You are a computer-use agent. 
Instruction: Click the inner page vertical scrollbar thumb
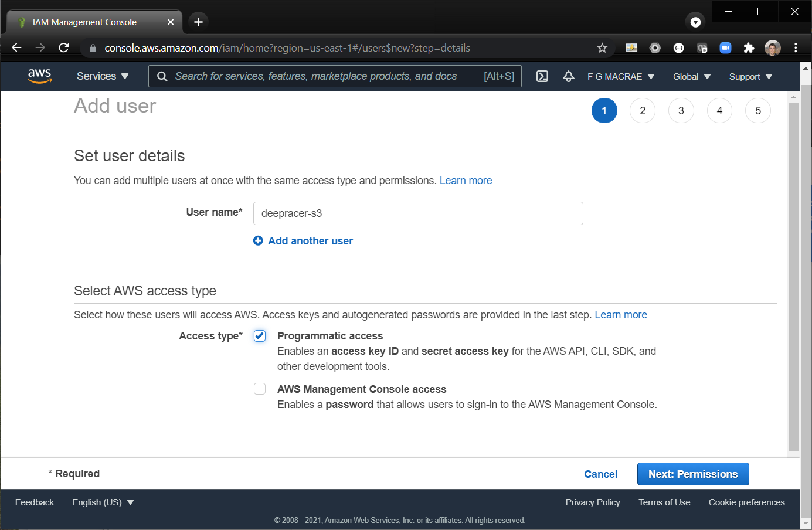point(794,277)
